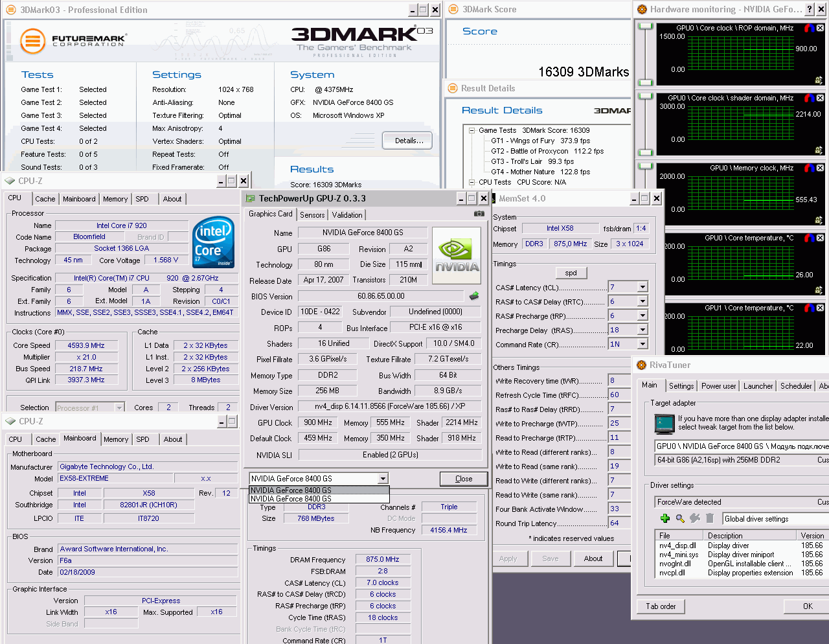This screenshot has width=829, height=644.
Task: Click the magnet icon on shader domain graph
Action: (x=809, y=98)
